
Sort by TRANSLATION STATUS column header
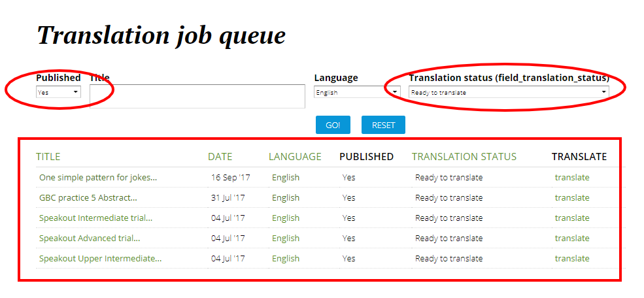(x=464, y=157)
